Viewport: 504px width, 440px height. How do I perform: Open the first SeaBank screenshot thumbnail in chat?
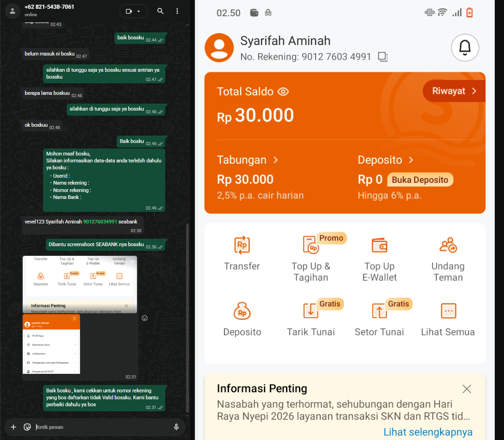(80, 284)
